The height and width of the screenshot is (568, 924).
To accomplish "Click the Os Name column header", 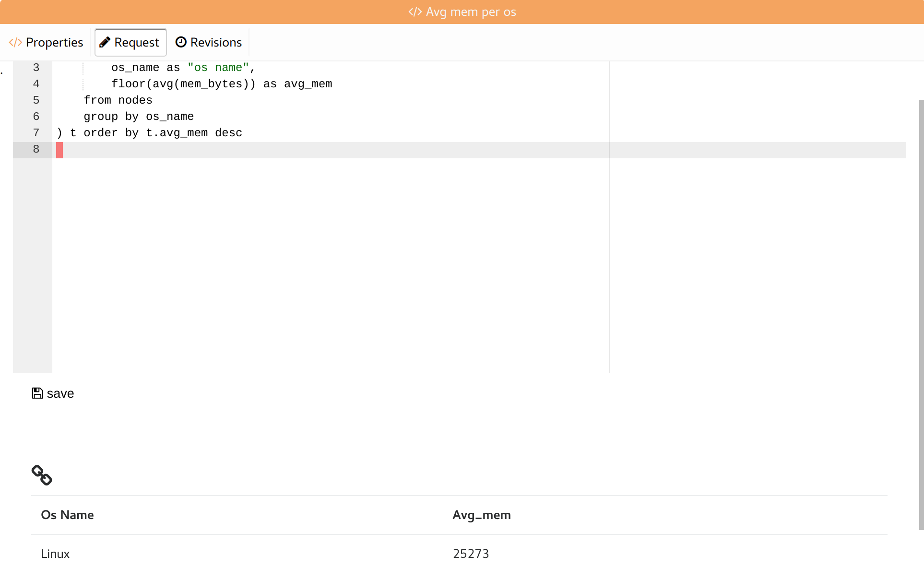I will click(x=67, y=515).
